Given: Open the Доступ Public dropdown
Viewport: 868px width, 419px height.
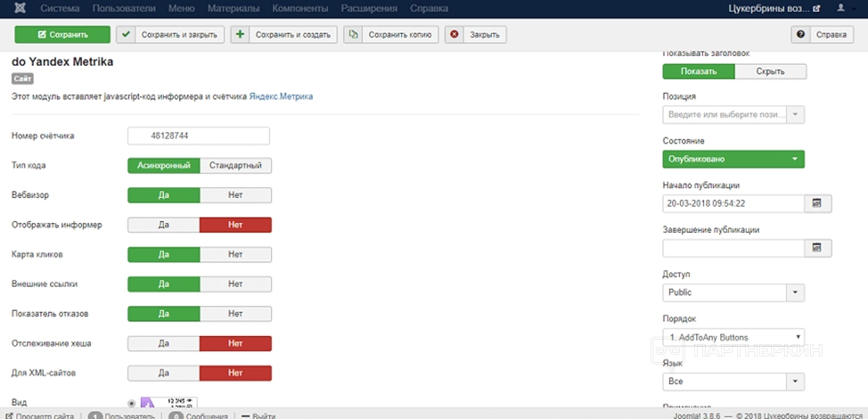Looking at the screenshot, I should [x=733, y=292].
